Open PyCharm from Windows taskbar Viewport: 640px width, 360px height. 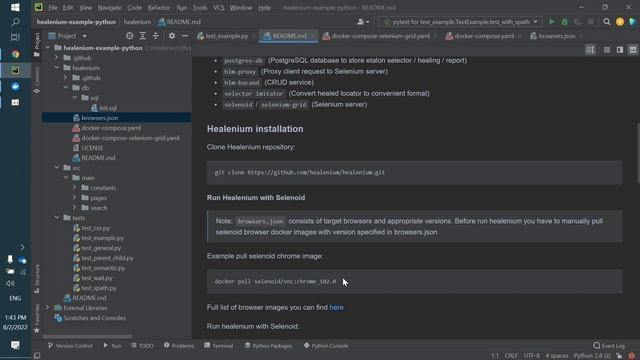15,70
